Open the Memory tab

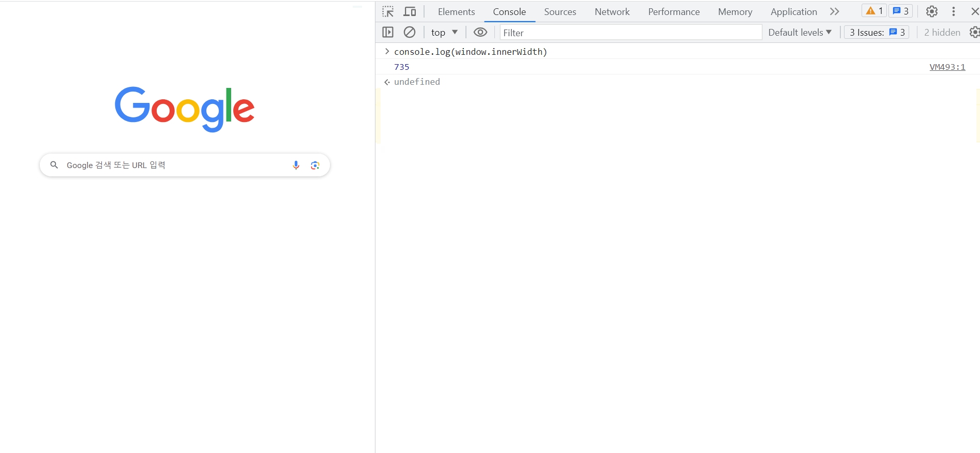tap(735, 11)
